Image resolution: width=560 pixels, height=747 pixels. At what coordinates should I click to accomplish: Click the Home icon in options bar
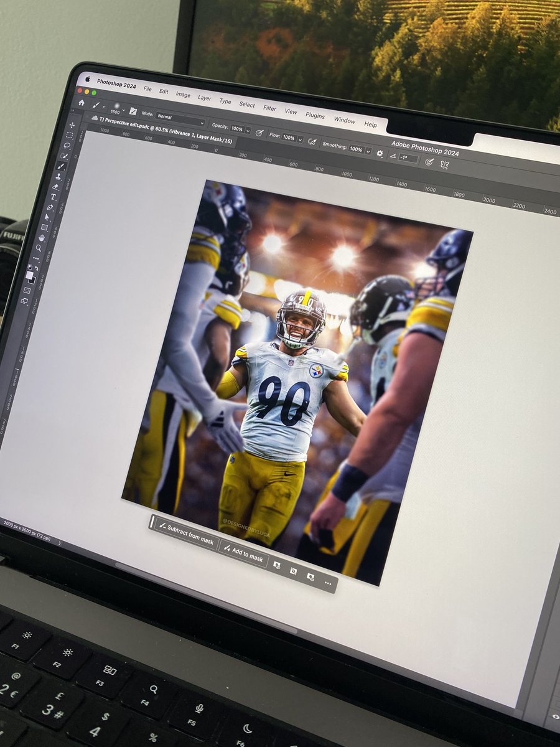tap(82, 103)
